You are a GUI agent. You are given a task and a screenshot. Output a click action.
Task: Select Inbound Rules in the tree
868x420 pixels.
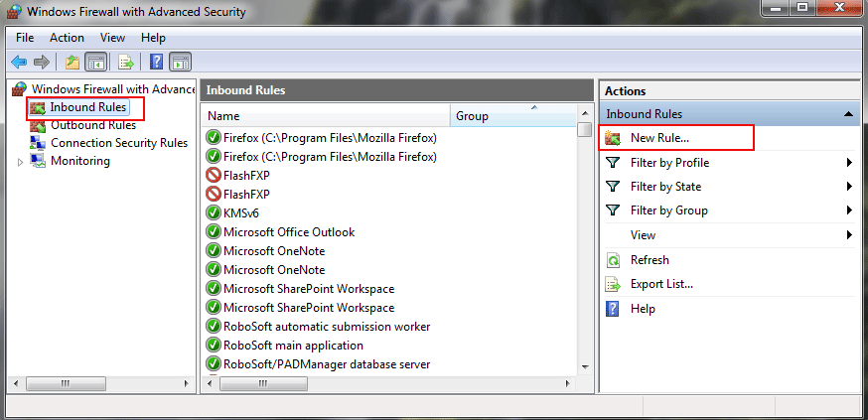coord(88,107)
